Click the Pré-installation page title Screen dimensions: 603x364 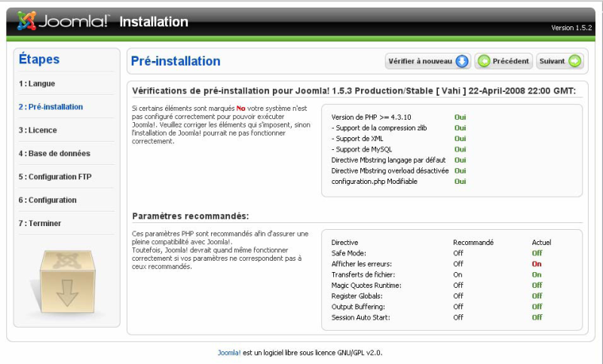(176, 61)
